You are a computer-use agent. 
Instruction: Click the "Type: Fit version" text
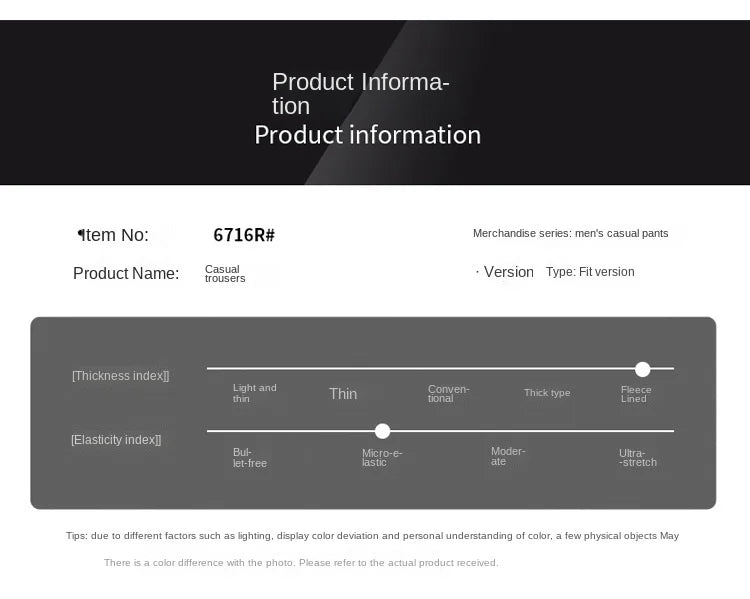(589, 272)
